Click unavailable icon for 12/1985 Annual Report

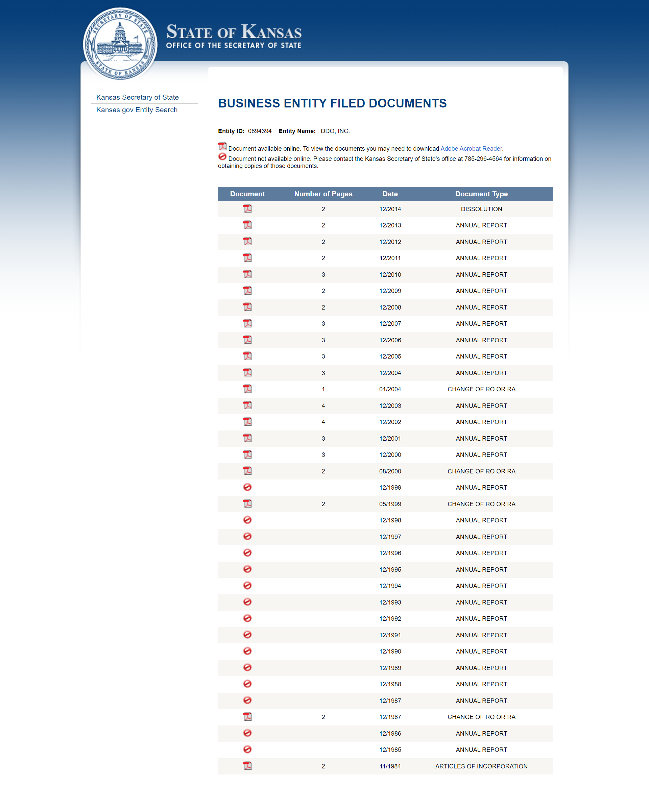coord(247,749)
